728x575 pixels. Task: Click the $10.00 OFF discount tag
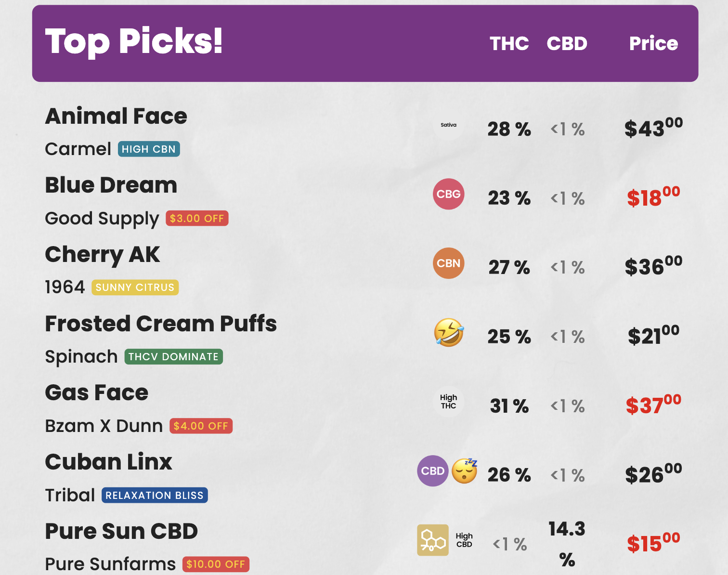tap(216, 564)
